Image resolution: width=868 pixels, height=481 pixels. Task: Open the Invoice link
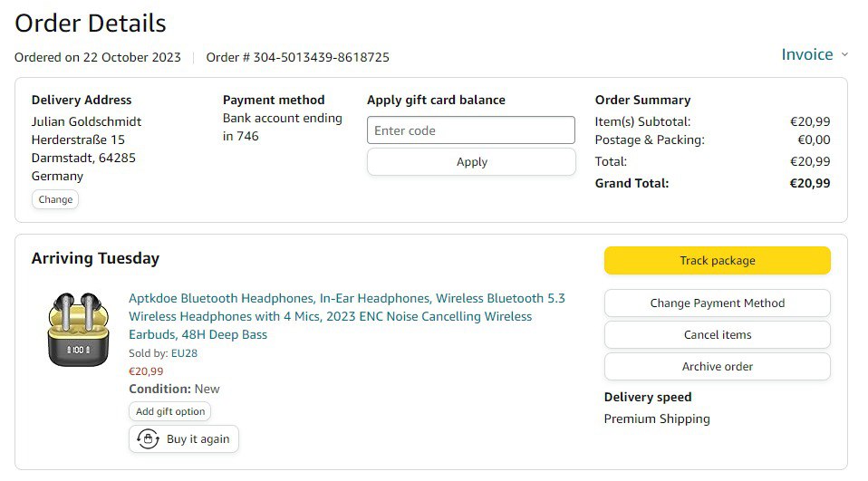pos(806,54)
